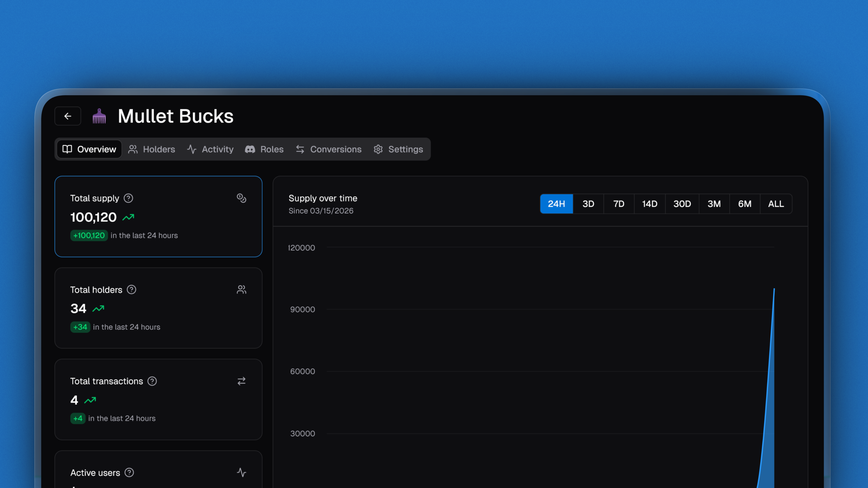Open the Roles tab
868x488 pixels.
[x=264, y=149]
